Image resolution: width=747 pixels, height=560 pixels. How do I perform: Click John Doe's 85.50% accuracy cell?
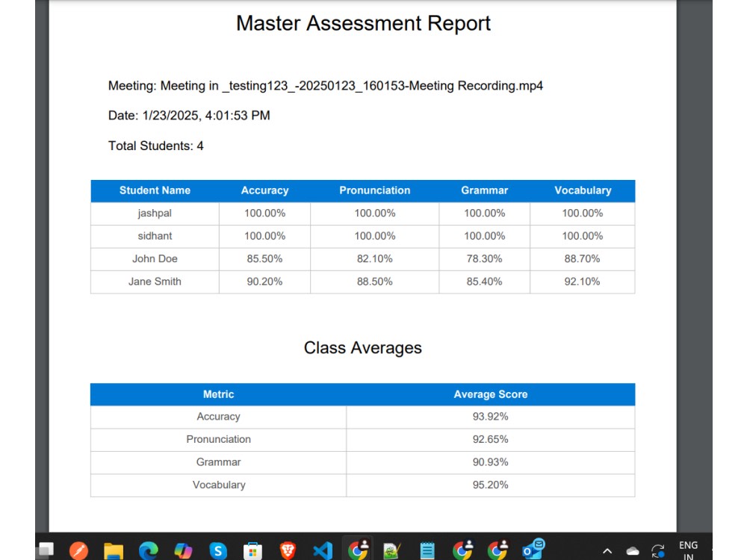click(x=265, y=259)
